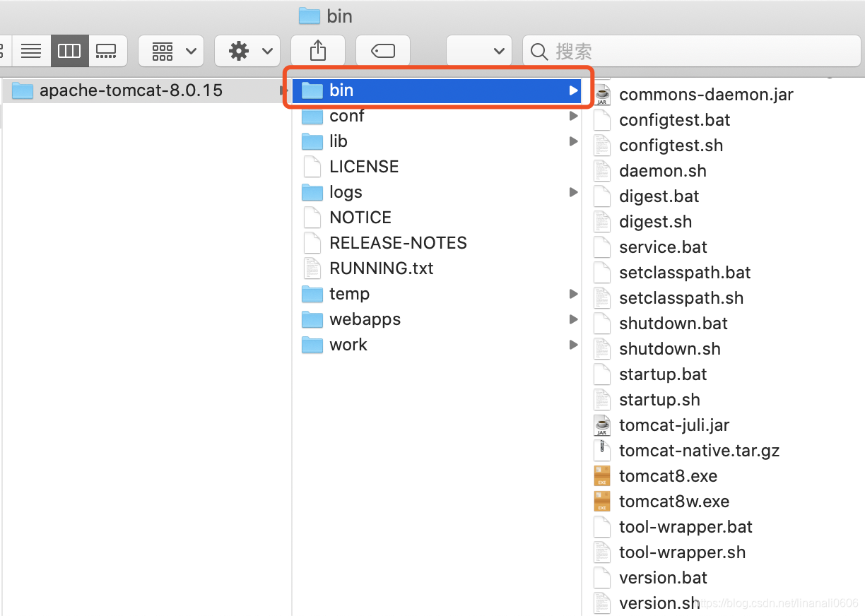Click the tomcat-native.tar.gz archive icon
Viewport: 865px width, 616px height.
(602, 451)
